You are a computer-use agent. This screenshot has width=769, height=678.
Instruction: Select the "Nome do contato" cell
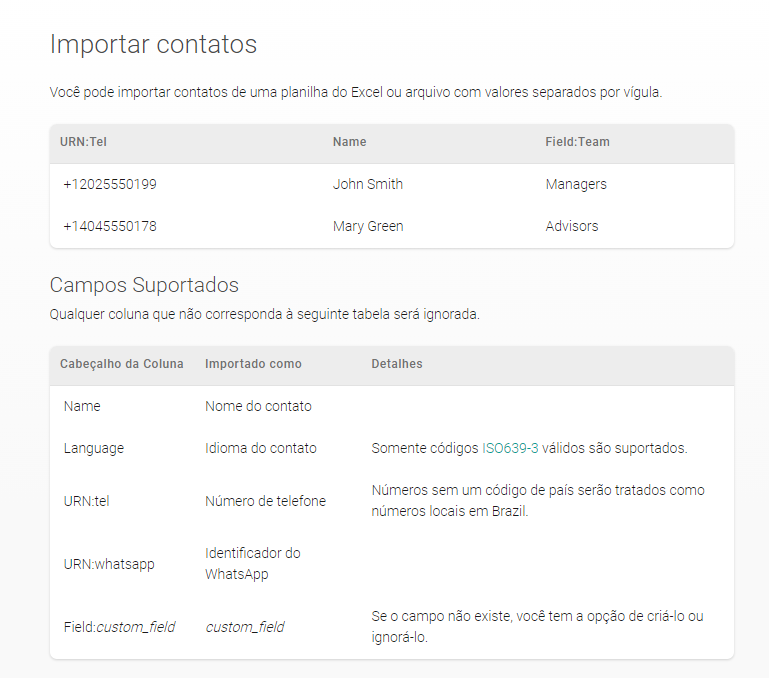258,406
